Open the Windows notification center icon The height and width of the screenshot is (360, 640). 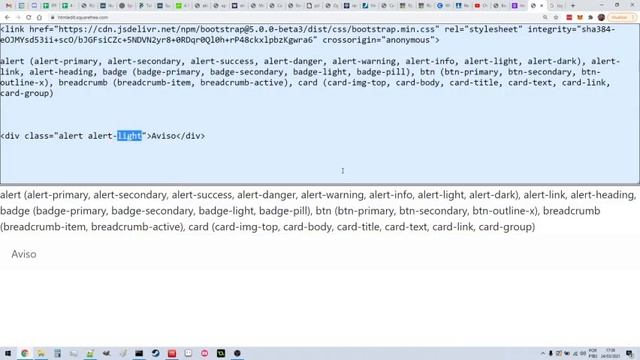[x=629, y=353]
